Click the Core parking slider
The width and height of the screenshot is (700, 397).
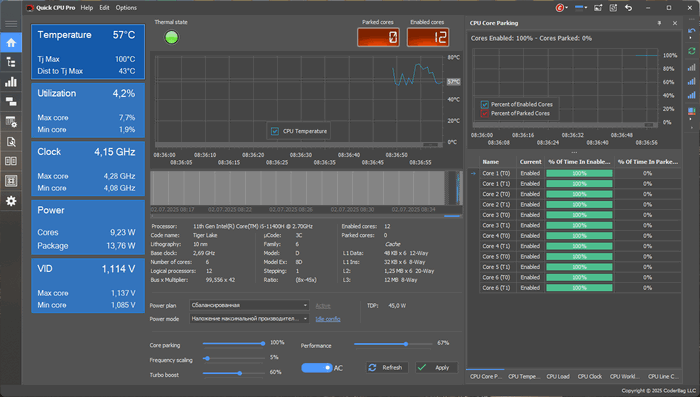tap(233, 343)
